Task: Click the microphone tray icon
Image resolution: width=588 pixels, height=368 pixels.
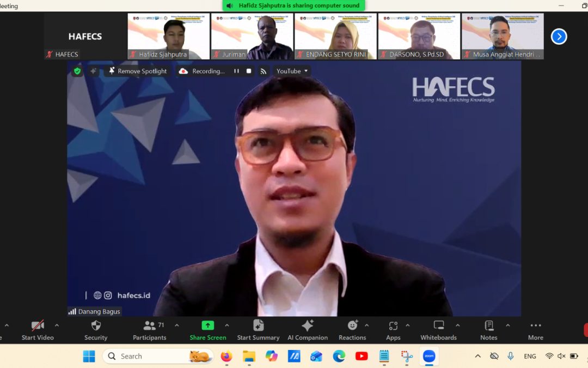Action: [510, 356]
